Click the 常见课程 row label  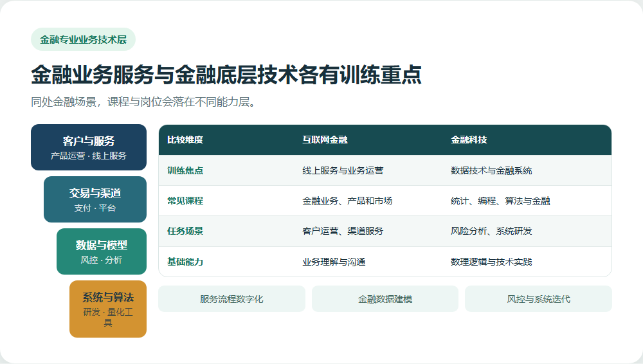(x=185, y=201)
